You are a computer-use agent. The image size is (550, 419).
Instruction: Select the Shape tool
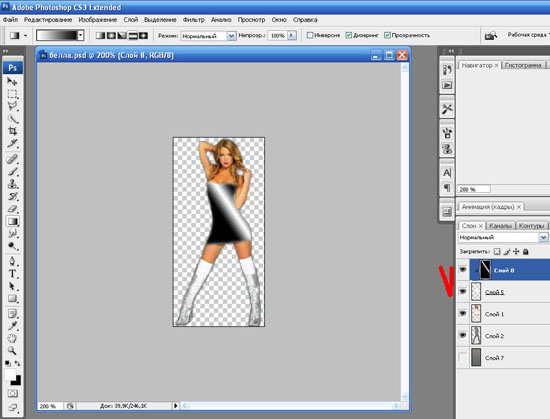12,298
